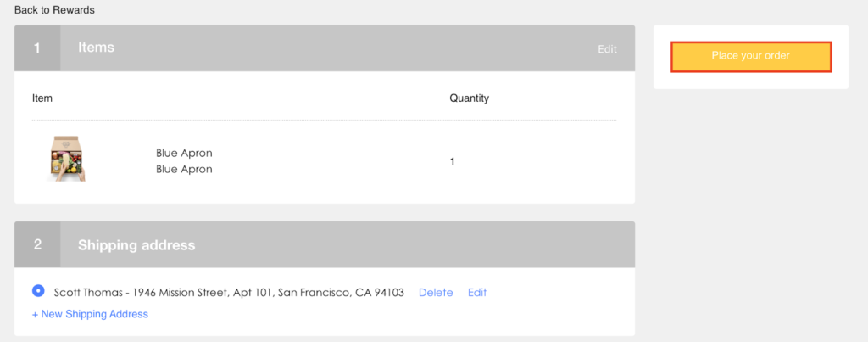Delete the Scott Thomas shipping address

pyautogui.click(x=436, y=293)
